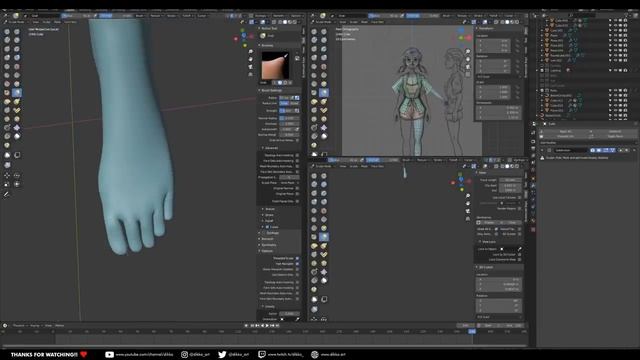Select Draw Face Sets brush in foot viewport
Viewport: 640px width, 360px height.
[7, 145]
